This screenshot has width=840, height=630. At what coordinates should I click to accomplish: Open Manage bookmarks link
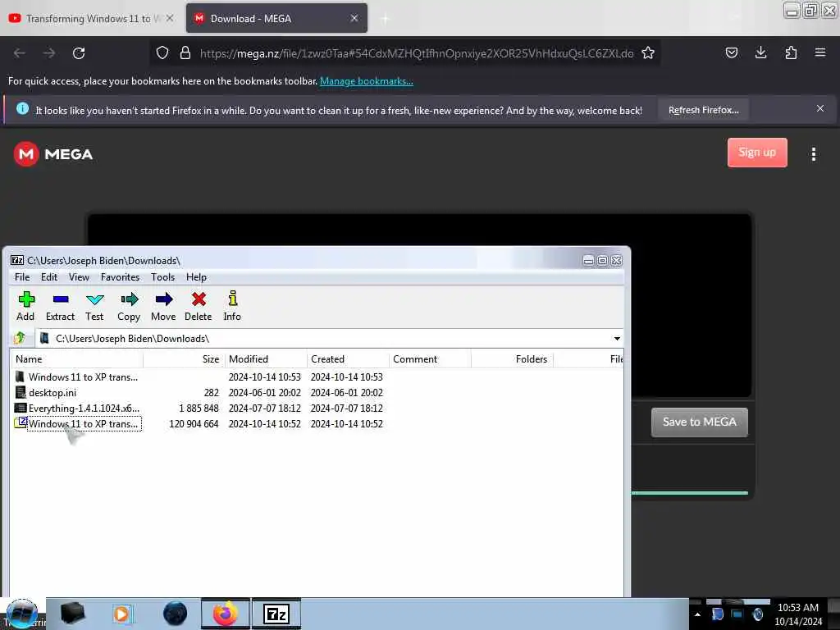367,81
